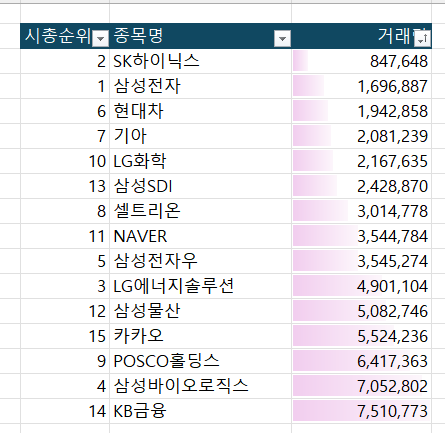445x433 pixels.
Task: Open the 종목명 column filter dropdown
Action: [282, 38]
